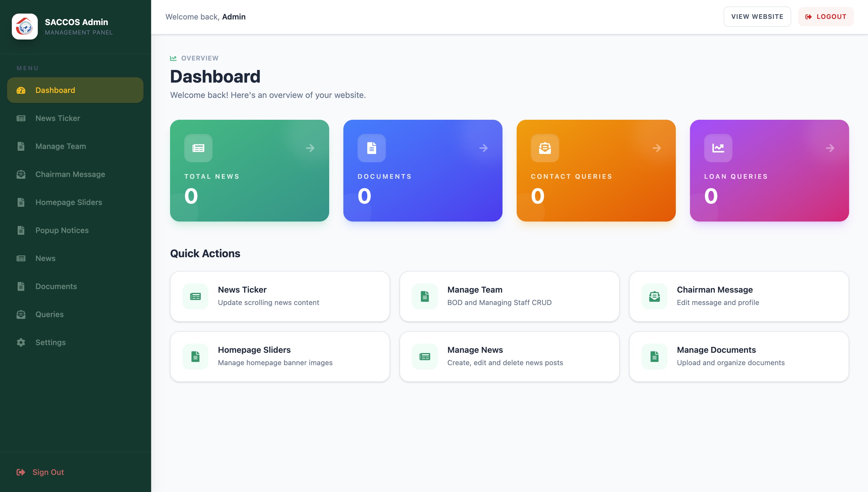
Task: Click 'Create, edit and delete news posts' text
Action: pos(505,363)
